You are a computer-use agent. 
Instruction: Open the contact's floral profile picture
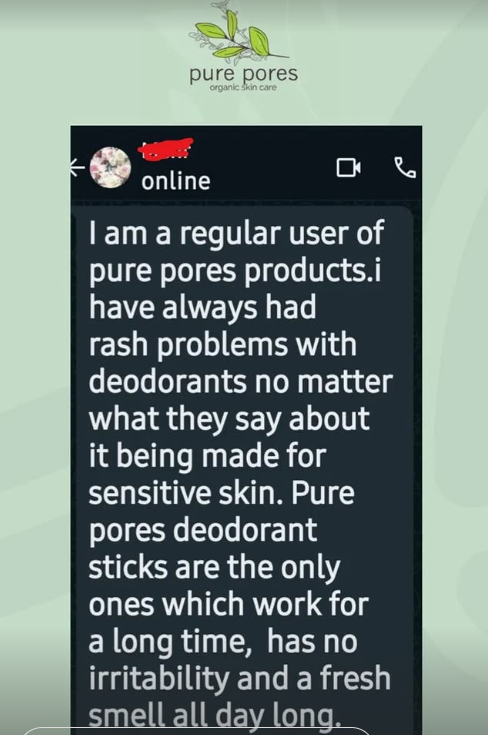pyautogui.click(x=110, y=167)
